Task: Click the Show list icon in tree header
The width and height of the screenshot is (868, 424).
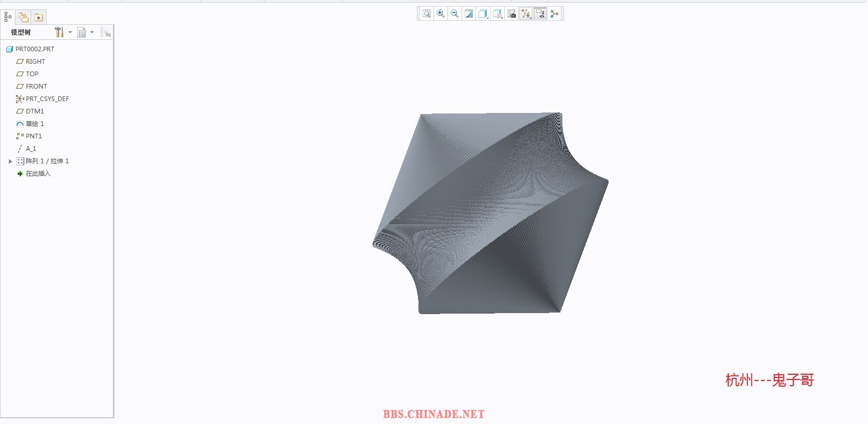Action: point(81,33)
